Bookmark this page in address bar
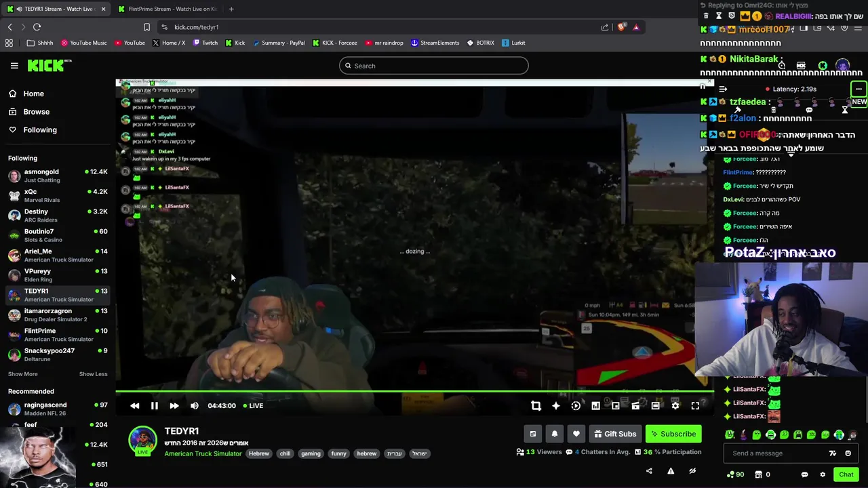 pos(146,27)
